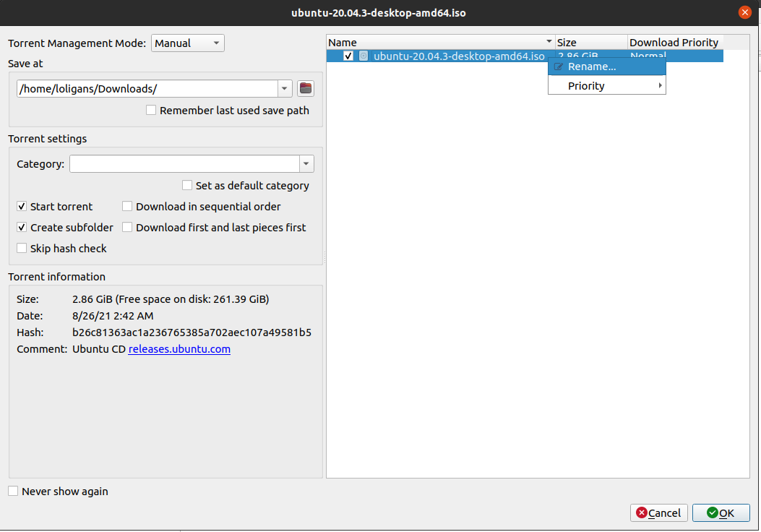Click the red X icon on the Cancel button

click(x=640, y=513)
